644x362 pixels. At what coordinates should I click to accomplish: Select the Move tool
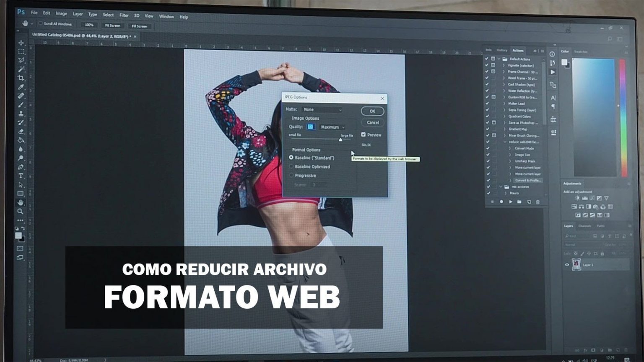21,43
